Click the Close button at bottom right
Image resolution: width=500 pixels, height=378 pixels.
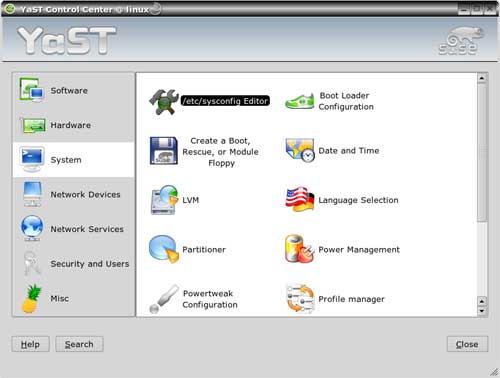click(x=467, y=344)
